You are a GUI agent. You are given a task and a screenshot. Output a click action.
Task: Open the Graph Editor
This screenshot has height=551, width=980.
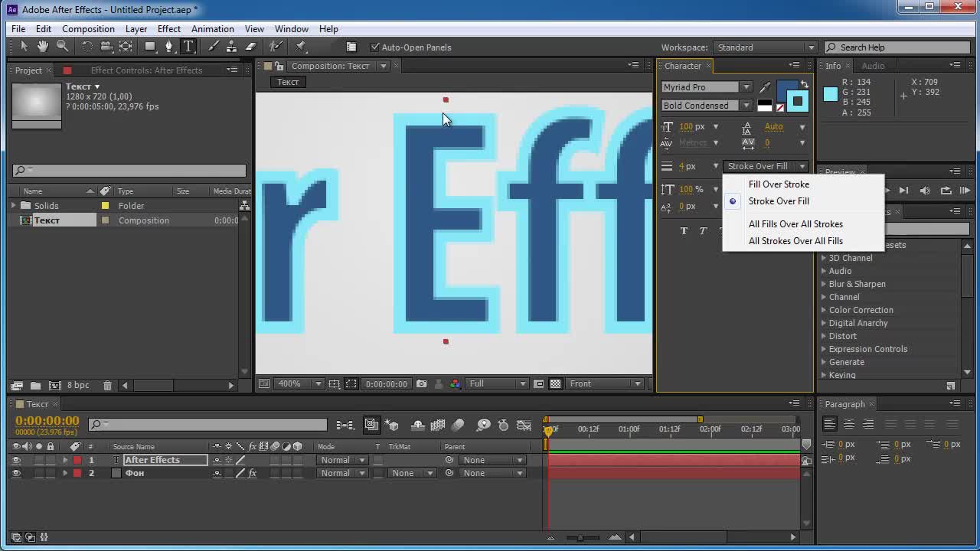(524, 425)
